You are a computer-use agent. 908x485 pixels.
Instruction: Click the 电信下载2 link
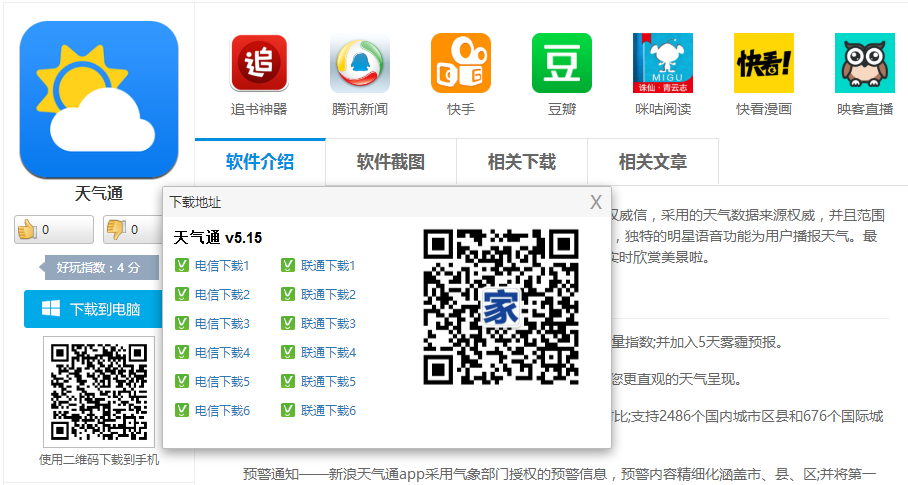[222, 295]
